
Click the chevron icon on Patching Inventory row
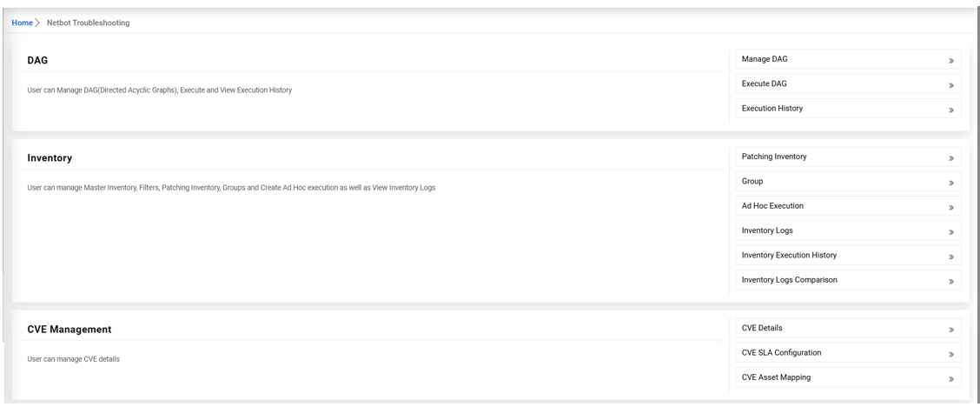(x=951, y=158)
